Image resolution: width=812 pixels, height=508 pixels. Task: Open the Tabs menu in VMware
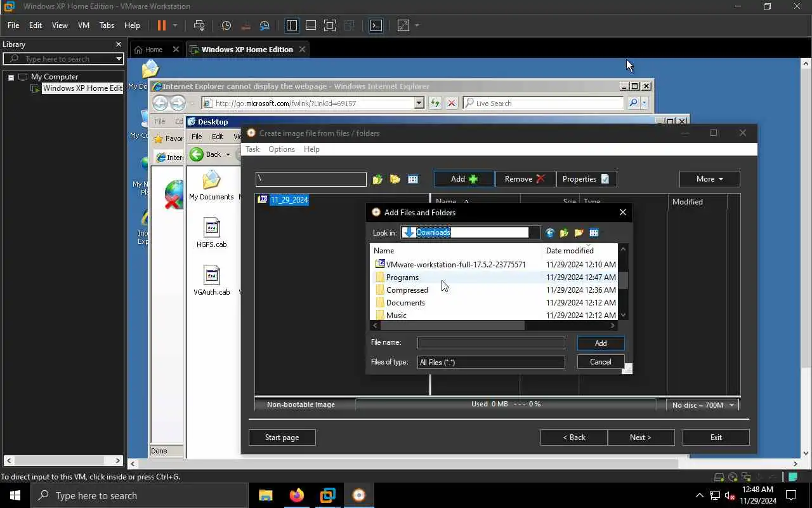(x=107, y=25)
